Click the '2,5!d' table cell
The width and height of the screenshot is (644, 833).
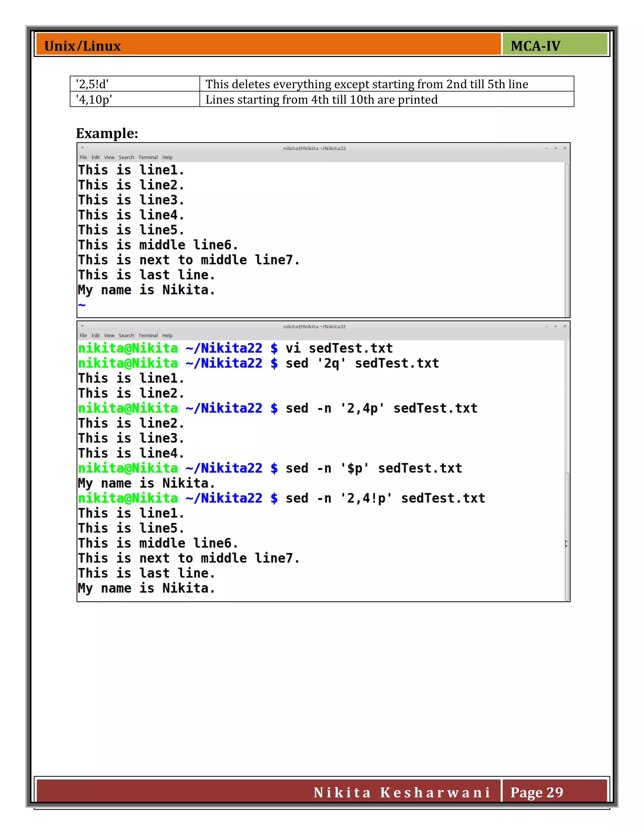point(135,84)
